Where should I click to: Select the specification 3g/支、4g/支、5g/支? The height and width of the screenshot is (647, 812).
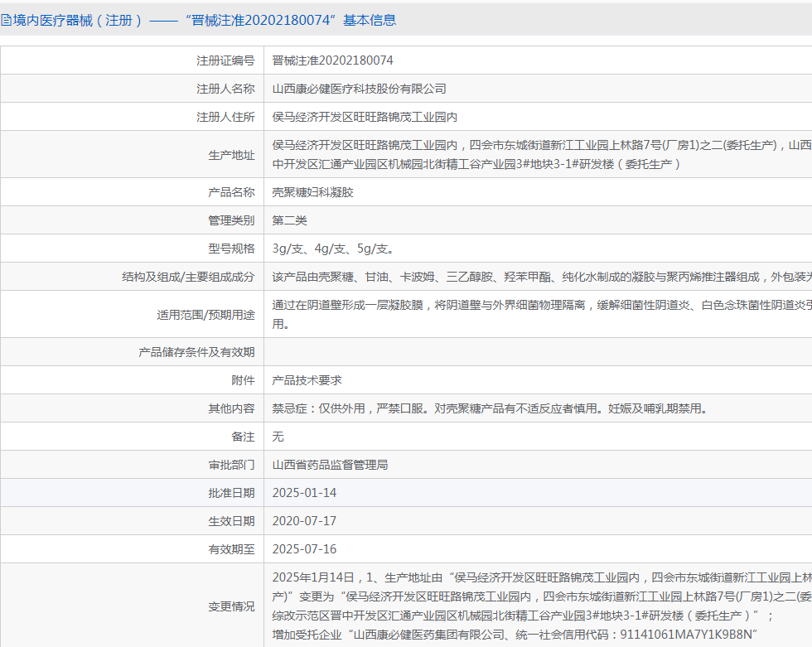tap(333, 249)
